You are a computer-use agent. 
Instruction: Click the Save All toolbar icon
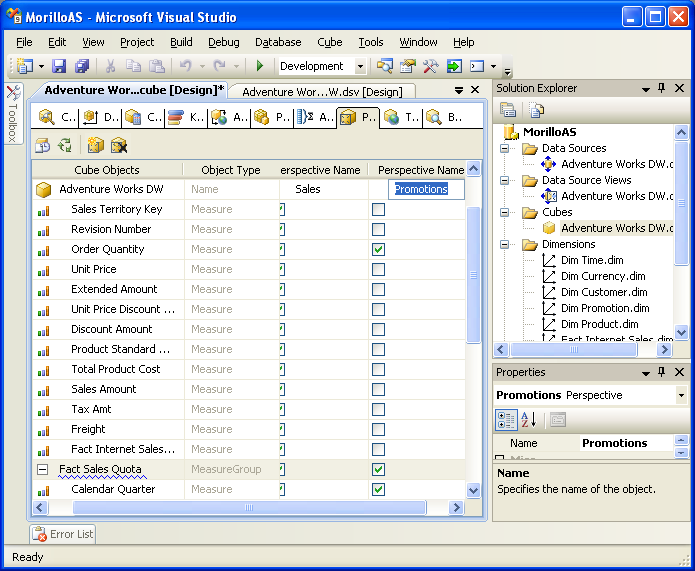click(x=82, y=66)
